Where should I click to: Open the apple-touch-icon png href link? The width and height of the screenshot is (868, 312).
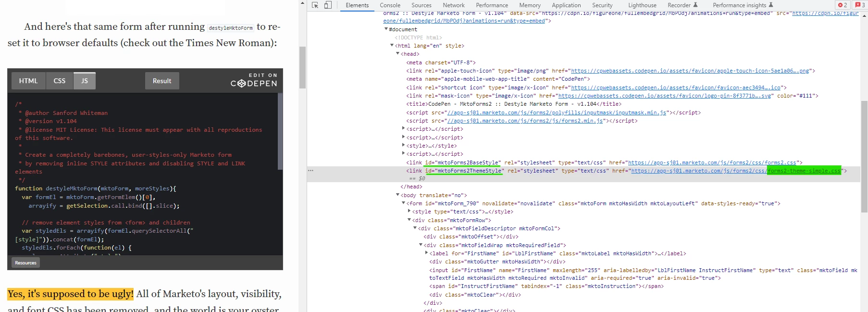click(690, 71)
